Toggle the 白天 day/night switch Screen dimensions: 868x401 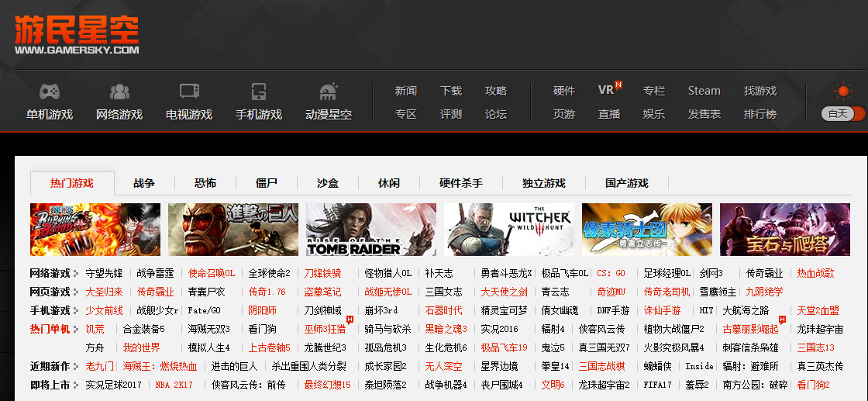tap(844, 114)
